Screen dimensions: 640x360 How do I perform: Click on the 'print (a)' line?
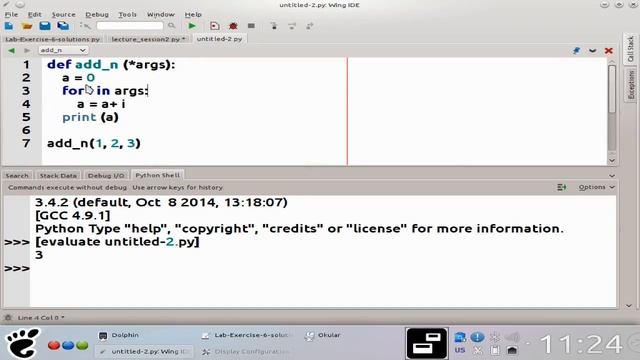(90, 118)
